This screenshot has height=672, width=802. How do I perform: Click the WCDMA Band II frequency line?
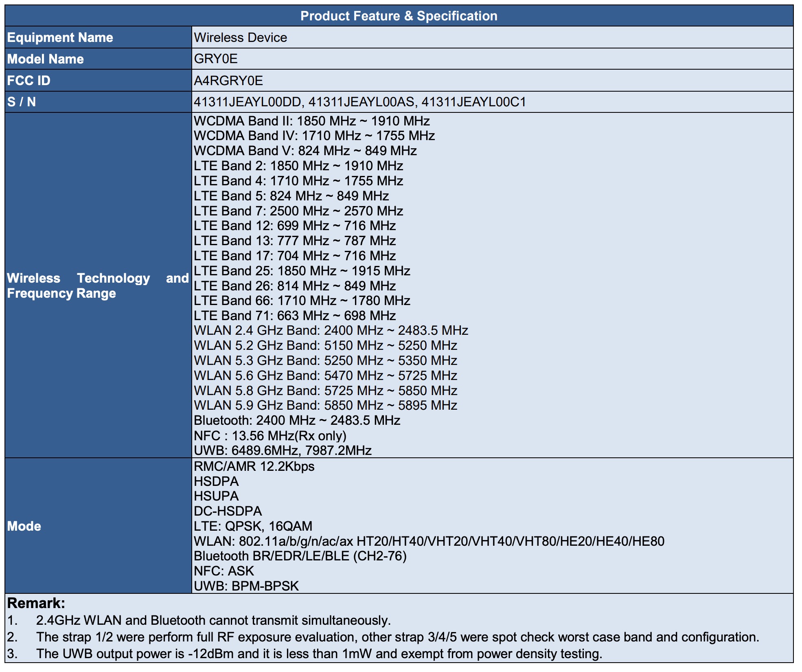(312, 121)
